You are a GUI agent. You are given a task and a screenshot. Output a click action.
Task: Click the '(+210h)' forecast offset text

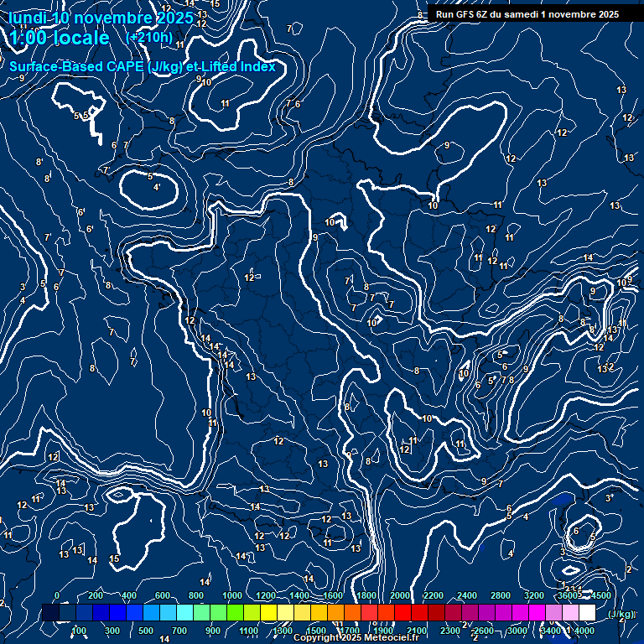149,38
